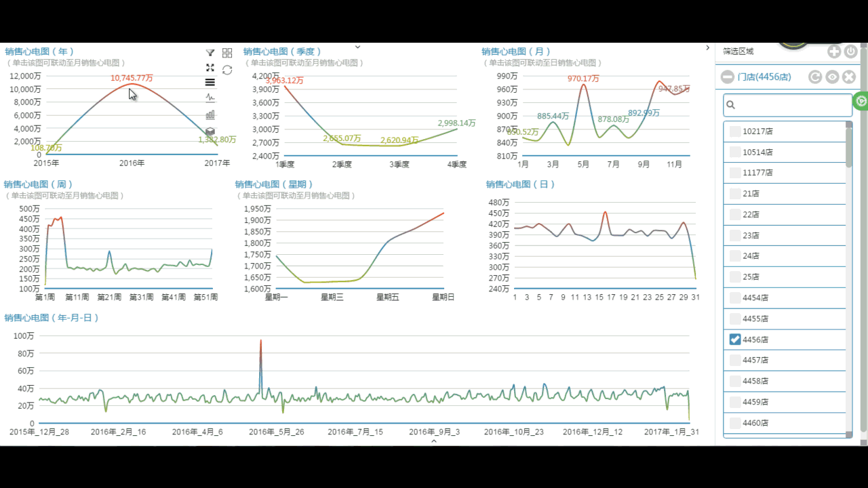The width and height of the screenshot is (868, 488).
Task: Switch to bar chart type icon
Action: pyautogui.click(x=210, y=115)
